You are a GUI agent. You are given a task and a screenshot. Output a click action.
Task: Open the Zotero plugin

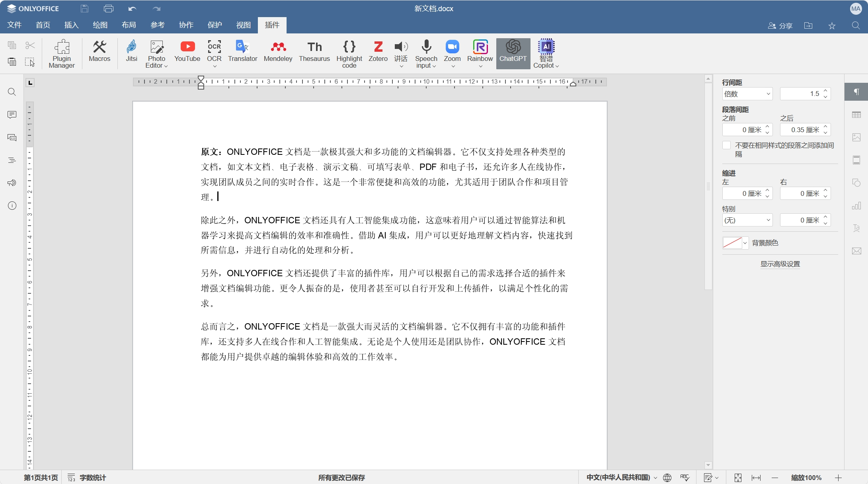[378, 51]
